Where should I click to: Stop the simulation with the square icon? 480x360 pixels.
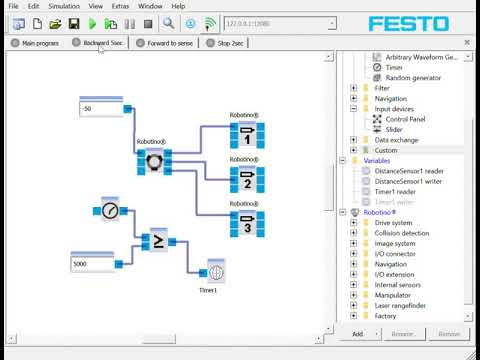[x=148, y=24]
